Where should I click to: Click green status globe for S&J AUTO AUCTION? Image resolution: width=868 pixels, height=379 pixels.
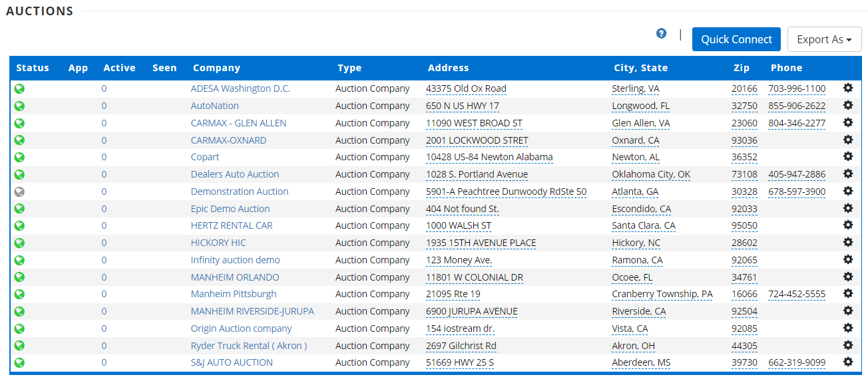point(19,362)
